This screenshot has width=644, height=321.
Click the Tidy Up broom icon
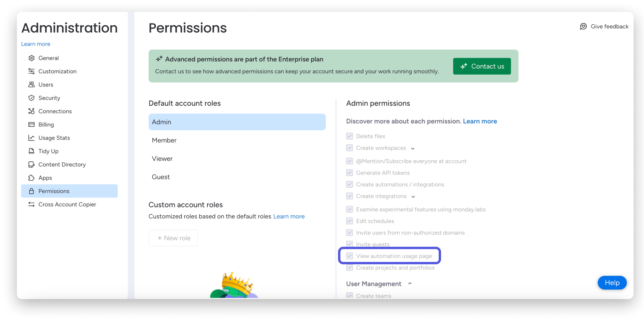point(31,151)
